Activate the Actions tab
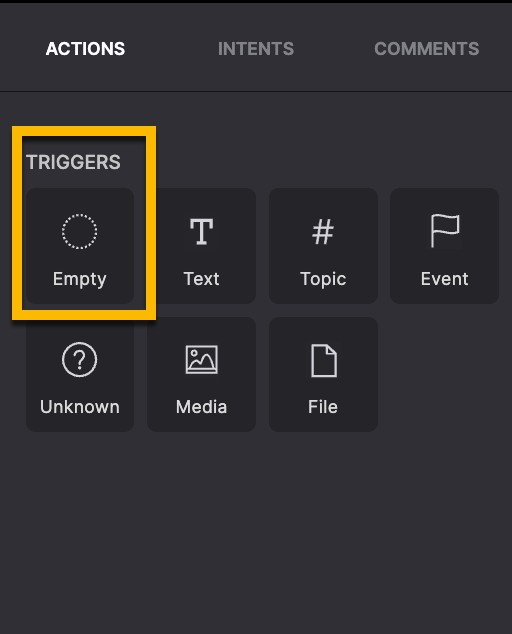This screenshot has height=634, width=512. (85, 49)
